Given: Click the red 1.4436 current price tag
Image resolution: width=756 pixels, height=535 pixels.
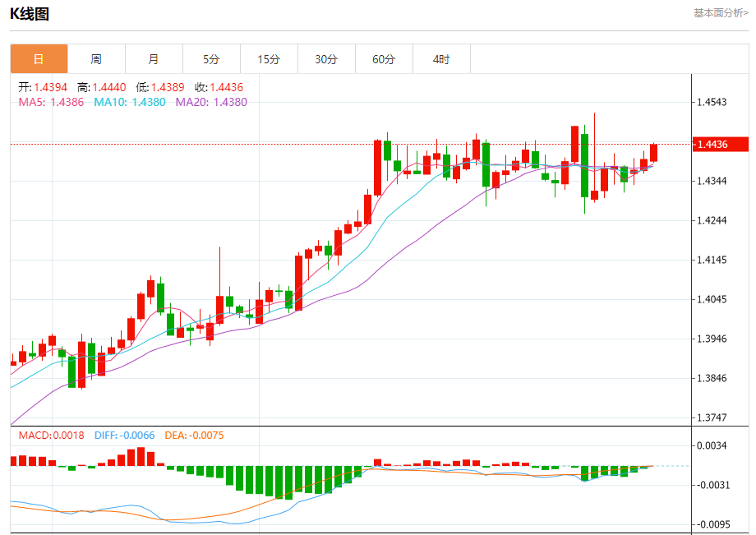Looking at the screenshot, I should tap(721, 144).
